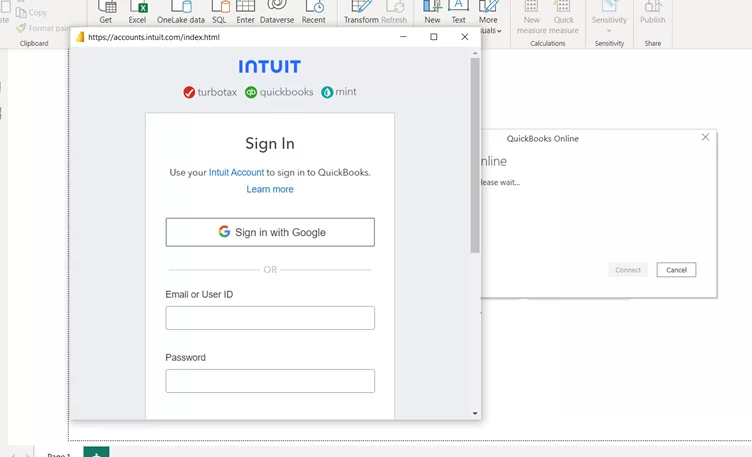The width and height of the screenshot is (752, 457).
Task: Add a new report page
Action: click(96, 453)
